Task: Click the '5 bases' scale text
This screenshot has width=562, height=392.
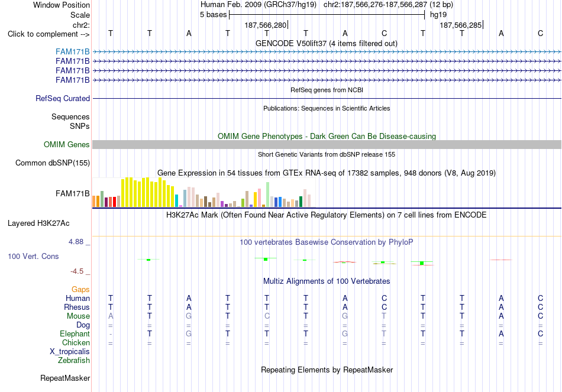Action: point(213,15)
